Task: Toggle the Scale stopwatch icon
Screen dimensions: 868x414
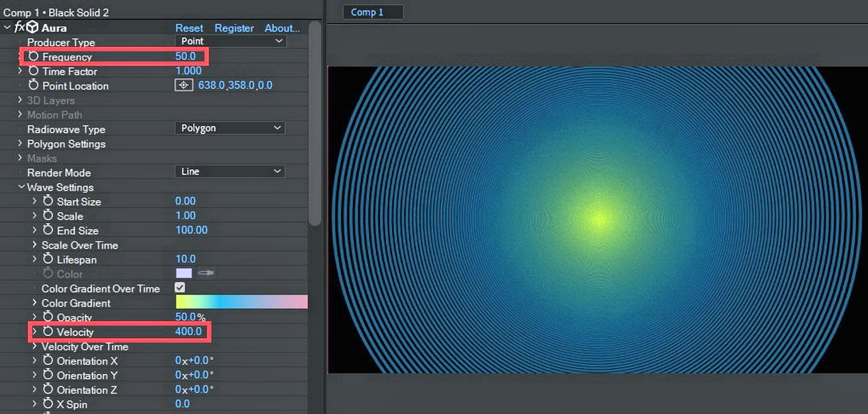Action: [48, 216]
